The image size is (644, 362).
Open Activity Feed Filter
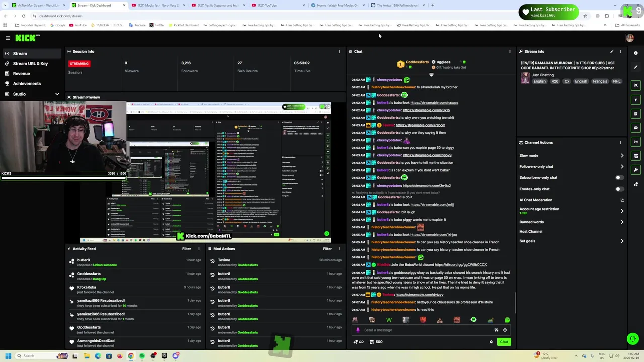[x=186, y=249]
